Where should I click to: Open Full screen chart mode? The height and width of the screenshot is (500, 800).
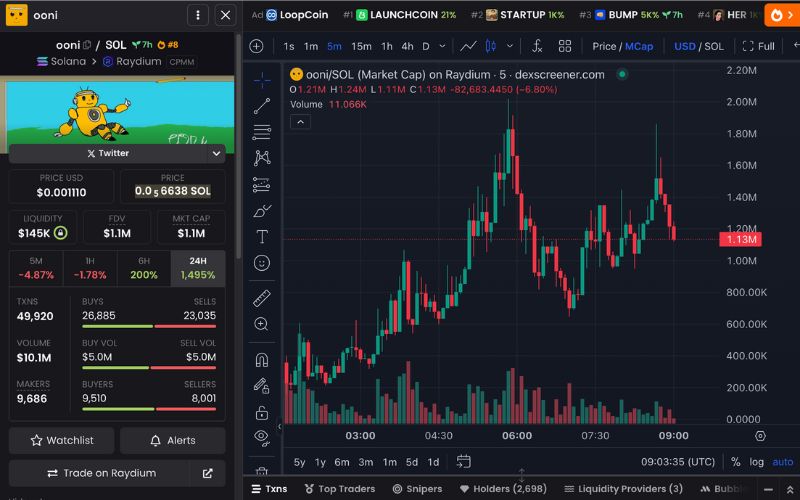click(x=758, y=46)
